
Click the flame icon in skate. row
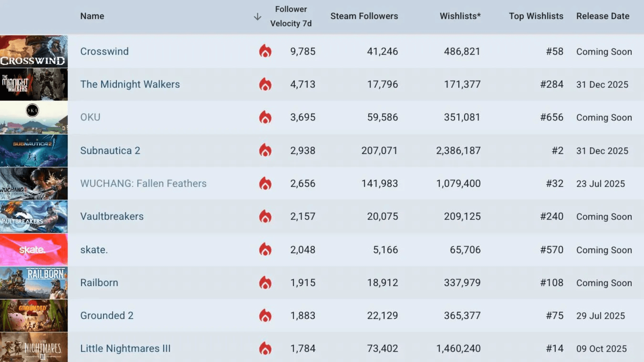(265, 250)
